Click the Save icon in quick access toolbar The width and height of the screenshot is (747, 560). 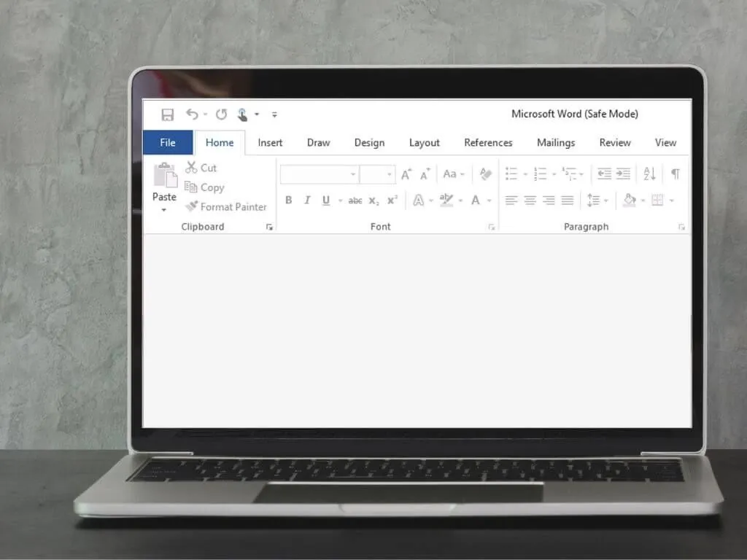[x=167, y=114]
